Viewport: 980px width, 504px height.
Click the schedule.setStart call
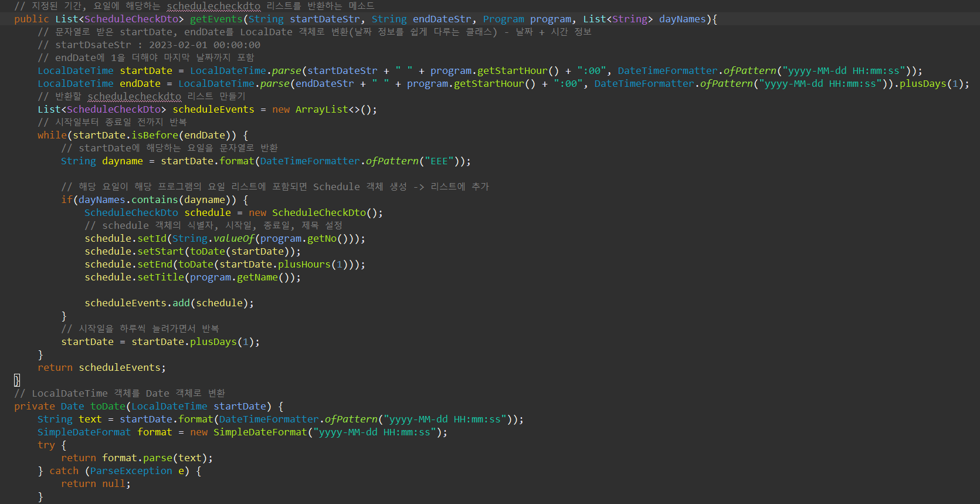click(x=192, y=252)
